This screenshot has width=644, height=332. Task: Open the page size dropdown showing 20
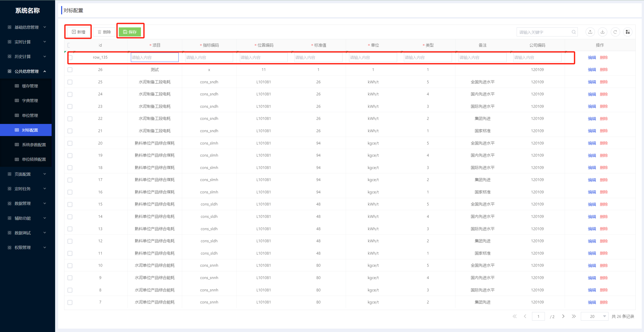click(x=594, y=316)
